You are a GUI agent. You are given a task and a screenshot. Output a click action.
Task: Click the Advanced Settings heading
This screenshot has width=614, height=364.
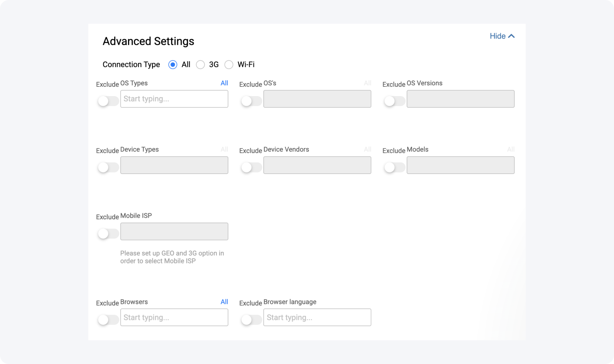(148, 41)
